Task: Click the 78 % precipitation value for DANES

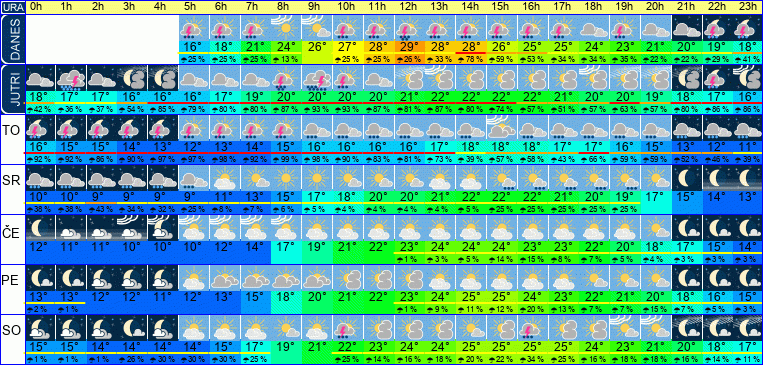Action: tap(471, 59)
